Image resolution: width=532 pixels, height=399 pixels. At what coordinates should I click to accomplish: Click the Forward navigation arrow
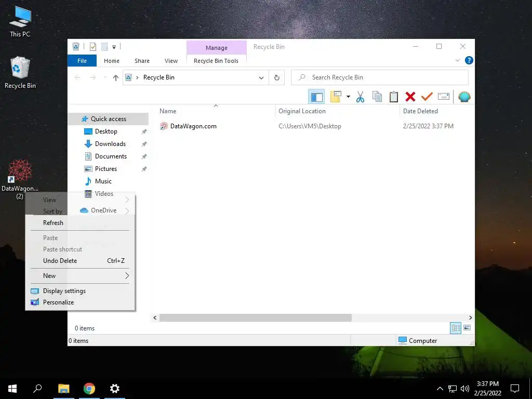92,78
